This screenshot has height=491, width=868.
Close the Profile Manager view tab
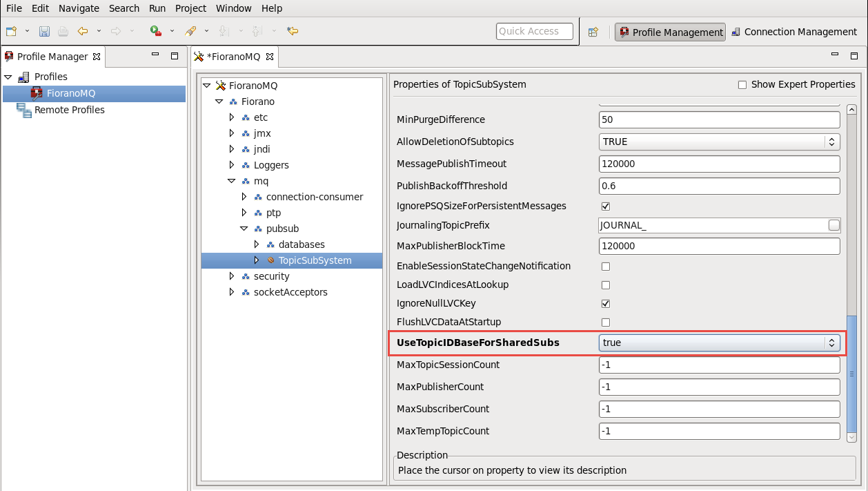97,57
